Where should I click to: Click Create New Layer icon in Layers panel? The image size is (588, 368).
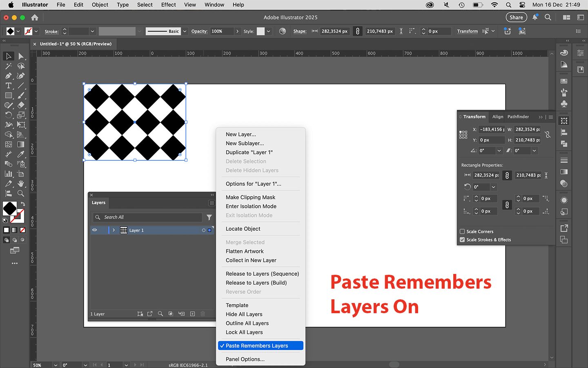click(x=192, y=314)
